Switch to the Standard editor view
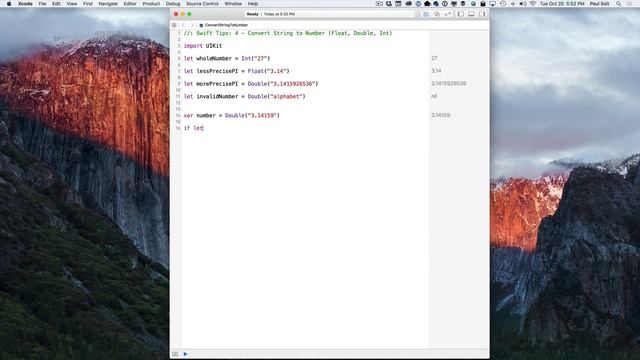640x360 pixels. coord(426,14)
